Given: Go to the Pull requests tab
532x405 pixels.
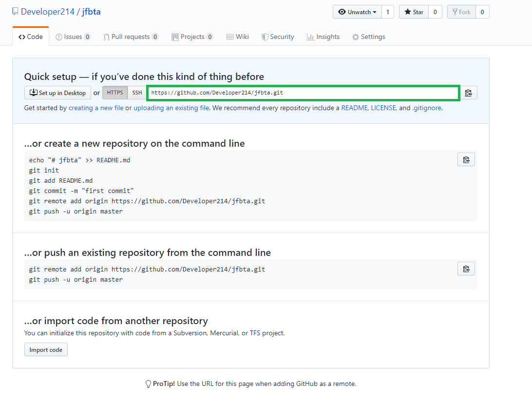Looking at the screenshot, I should (x=131, y=37).
